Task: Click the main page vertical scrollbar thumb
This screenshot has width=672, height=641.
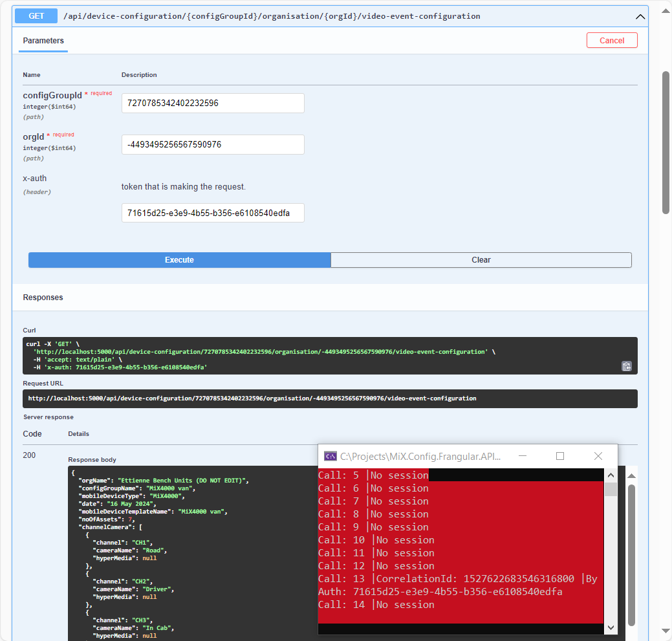Action: click(666, 142)
